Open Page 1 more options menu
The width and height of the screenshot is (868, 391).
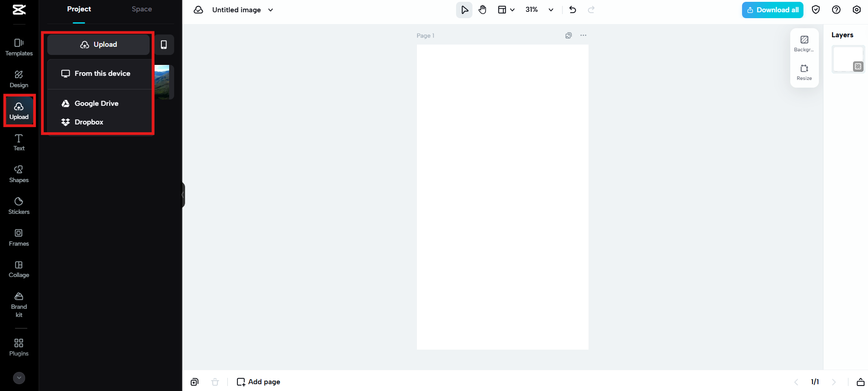pyautogui.click(x=583, y=35)
